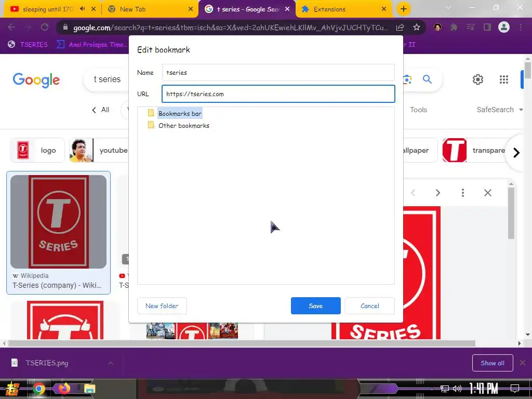This screenshot has height=399, width=532.
Task: Search by image camera icon
Action: coord(407,79)
